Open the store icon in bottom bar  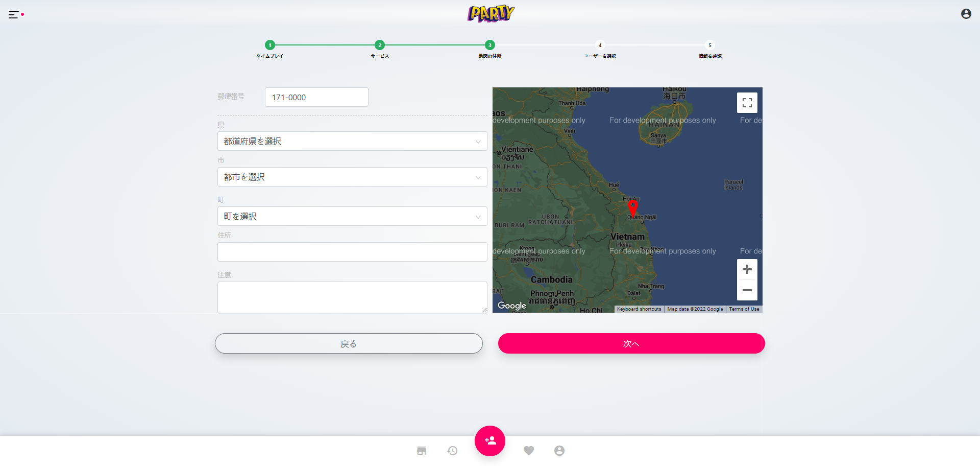pos(422,451)
